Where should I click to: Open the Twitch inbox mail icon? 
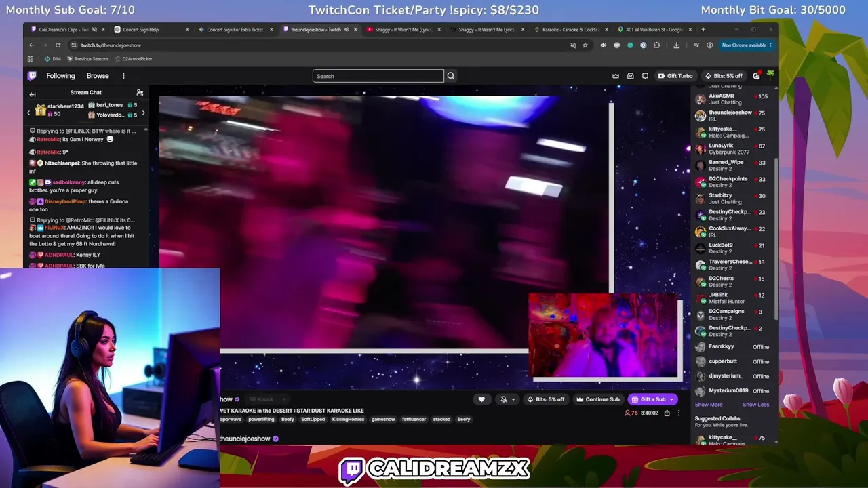631,76
